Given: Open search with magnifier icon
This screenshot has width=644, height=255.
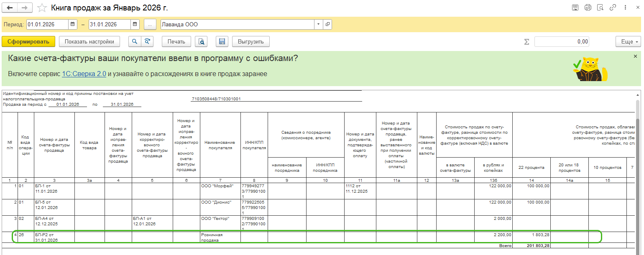Looking at the screenshot, I should click(135, 41).
